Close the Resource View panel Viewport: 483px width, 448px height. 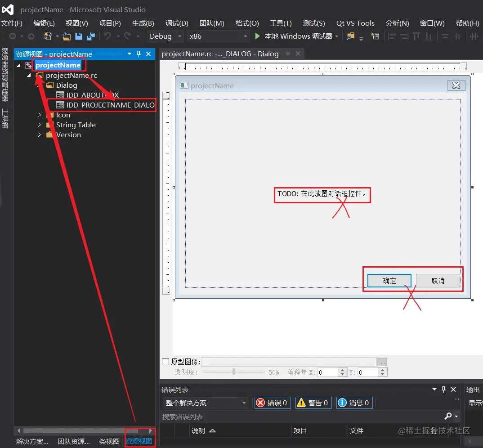(148, 54)
